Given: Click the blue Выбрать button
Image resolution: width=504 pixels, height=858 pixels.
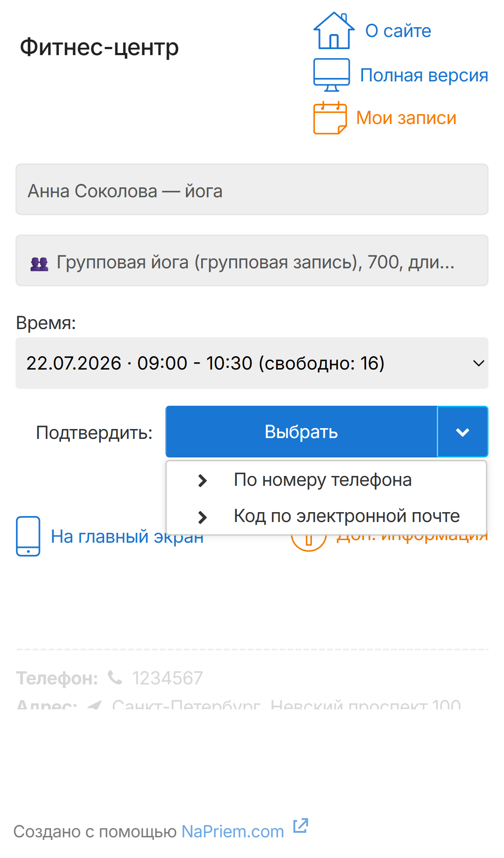Looking at the screenshot, I should (x=302, y=432).
